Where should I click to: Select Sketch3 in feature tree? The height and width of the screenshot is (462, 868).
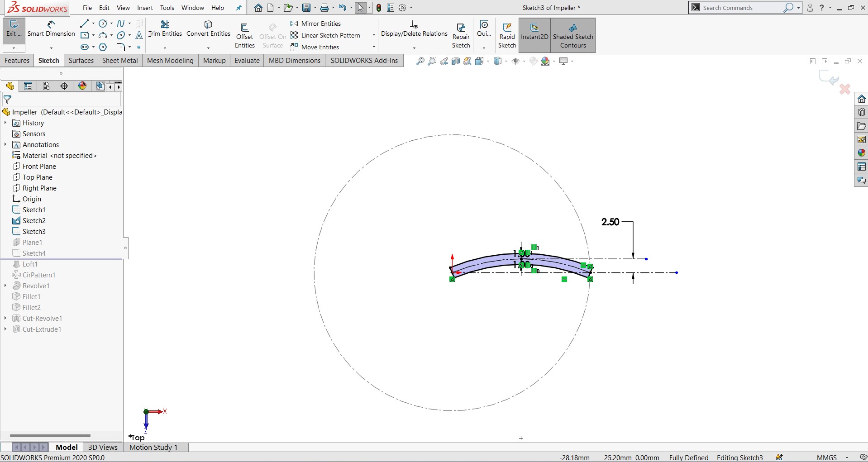point(34,231)
